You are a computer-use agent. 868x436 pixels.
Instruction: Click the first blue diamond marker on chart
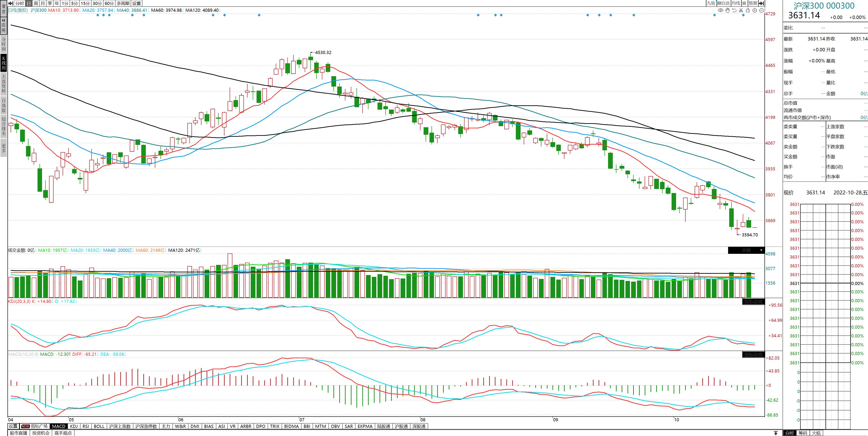(98, 15)
